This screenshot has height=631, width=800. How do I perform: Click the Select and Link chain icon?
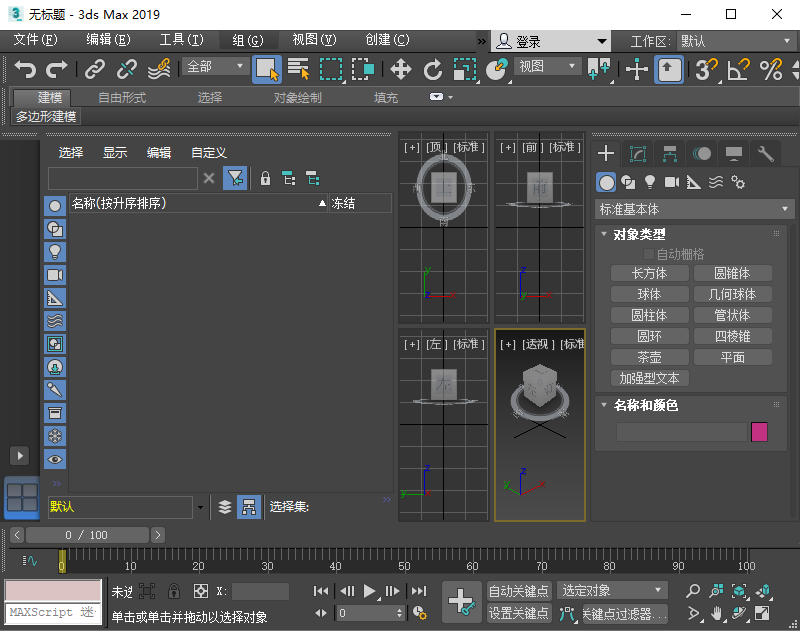pos(94,69)
